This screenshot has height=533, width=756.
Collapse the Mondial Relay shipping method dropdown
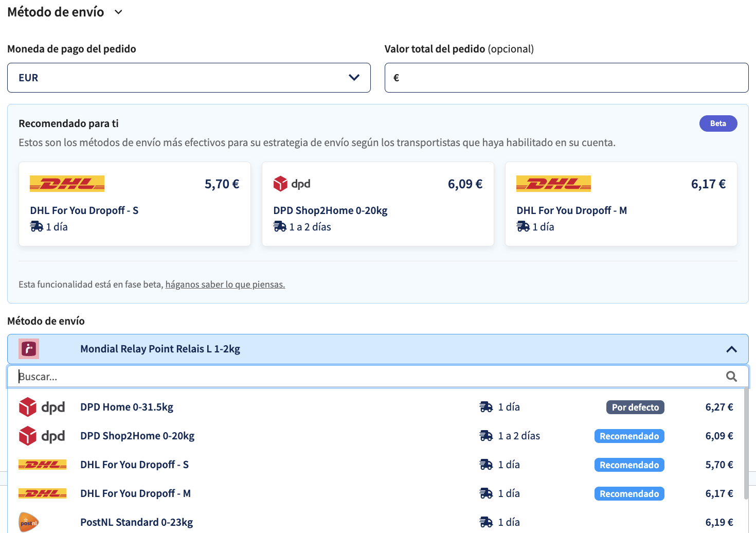coord(731,349)
